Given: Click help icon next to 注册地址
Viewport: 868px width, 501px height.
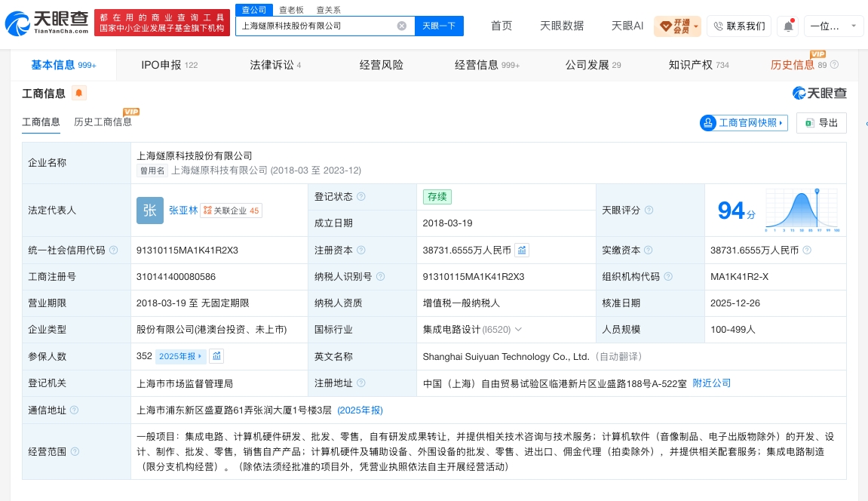Looking at the screenshot, I should 361,383.
